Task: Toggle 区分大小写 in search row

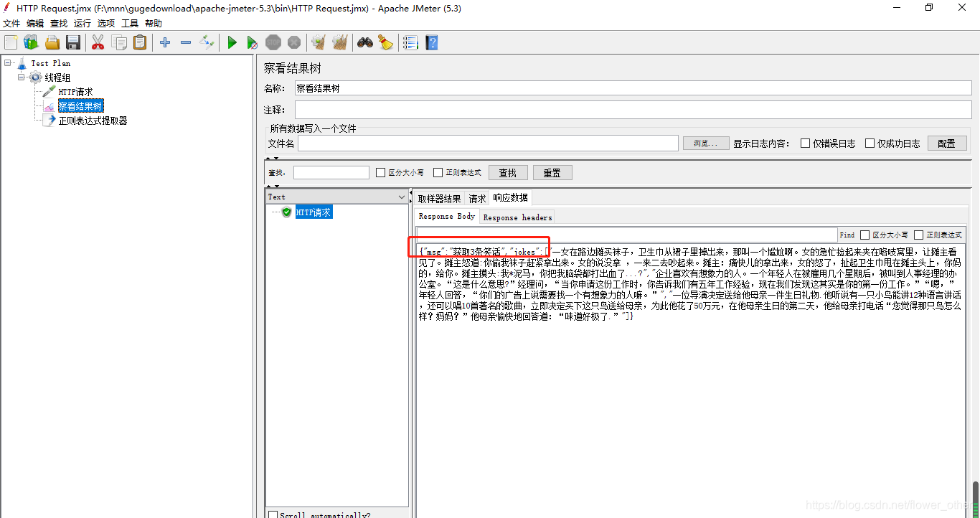Action: pos(381,172)
